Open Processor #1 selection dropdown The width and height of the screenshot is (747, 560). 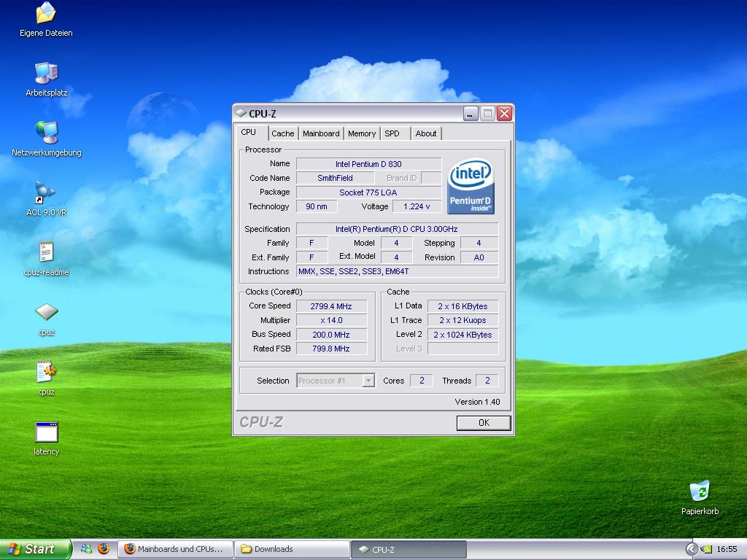pyautogui.click(x=368, y=381)
